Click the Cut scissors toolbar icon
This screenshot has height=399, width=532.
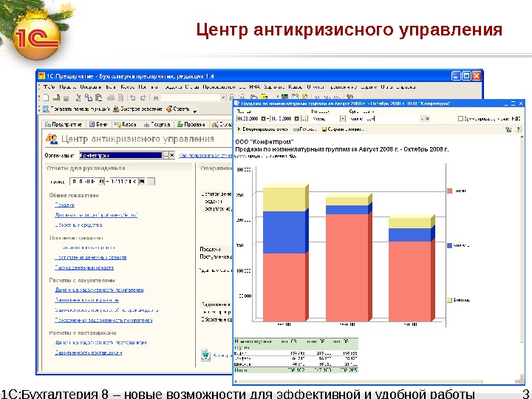tap(78, 98)
